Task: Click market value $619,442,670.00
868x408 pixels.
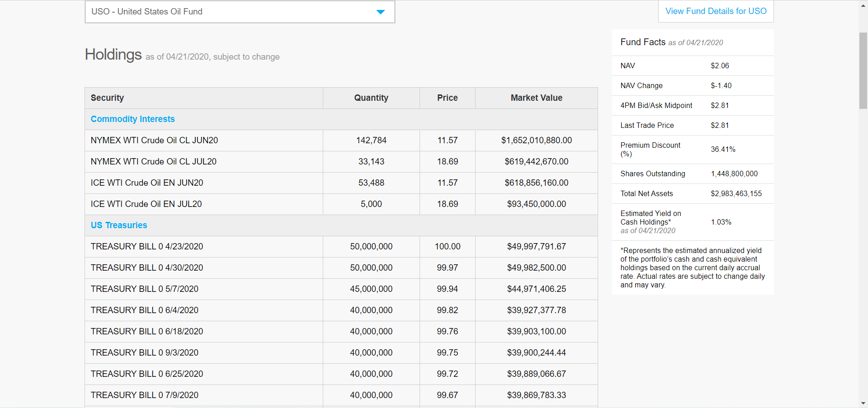Action: (537, 162)
